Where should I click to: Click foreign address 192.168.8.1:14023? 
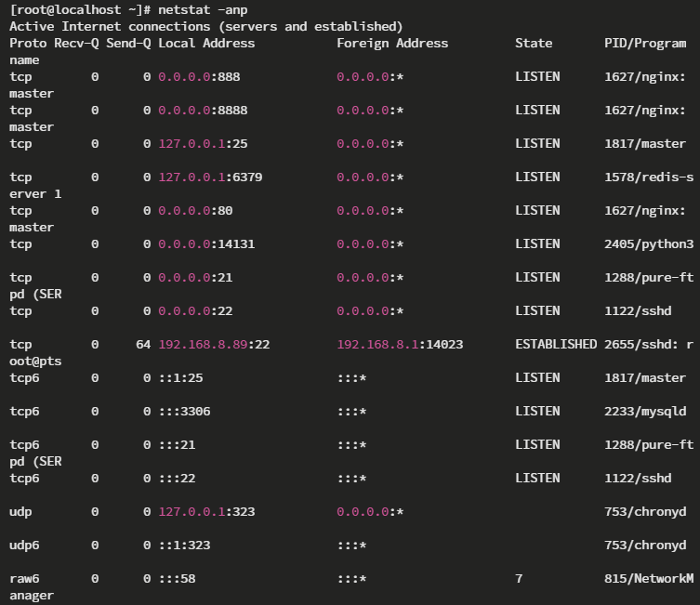(400, 344)
